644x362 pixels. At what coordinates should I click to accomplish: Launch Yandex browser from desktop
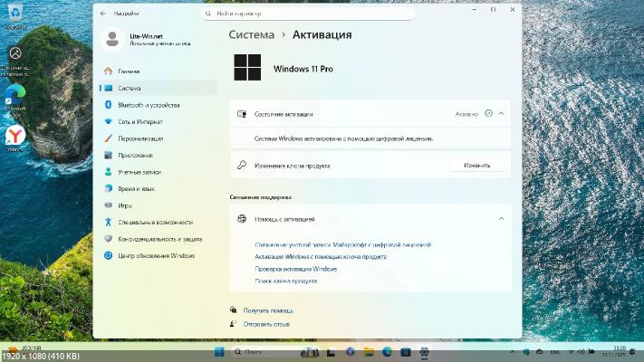coord(15,136)
